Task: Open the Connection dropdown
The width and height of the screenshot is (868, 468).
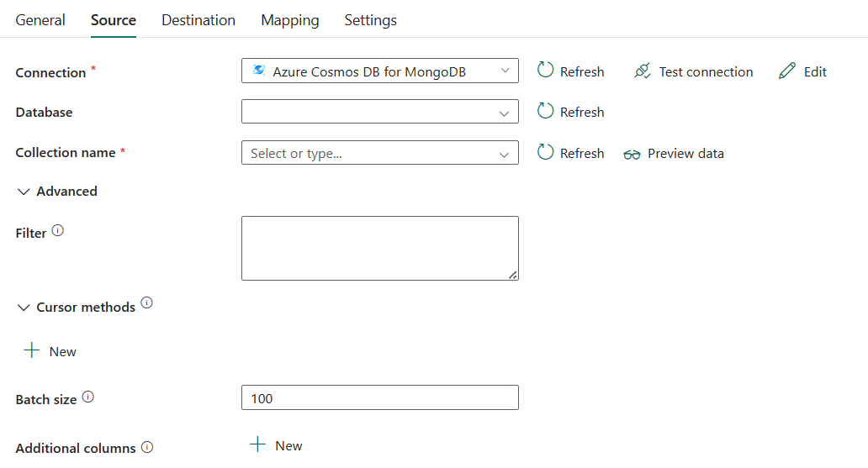Action: tap(380, 71)
